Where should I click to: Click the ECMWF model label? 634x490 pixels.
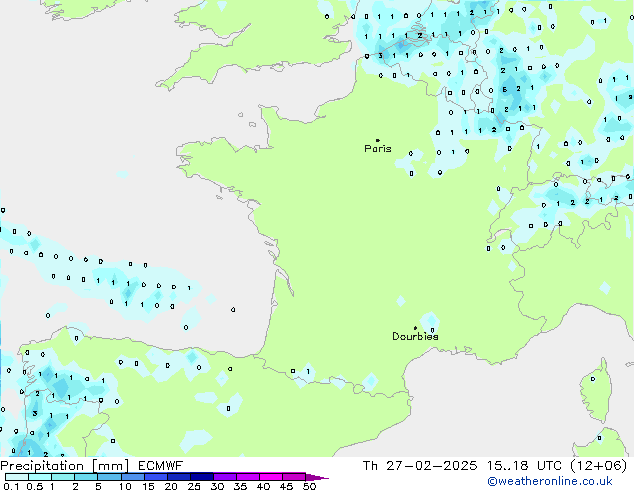[161, 466]
